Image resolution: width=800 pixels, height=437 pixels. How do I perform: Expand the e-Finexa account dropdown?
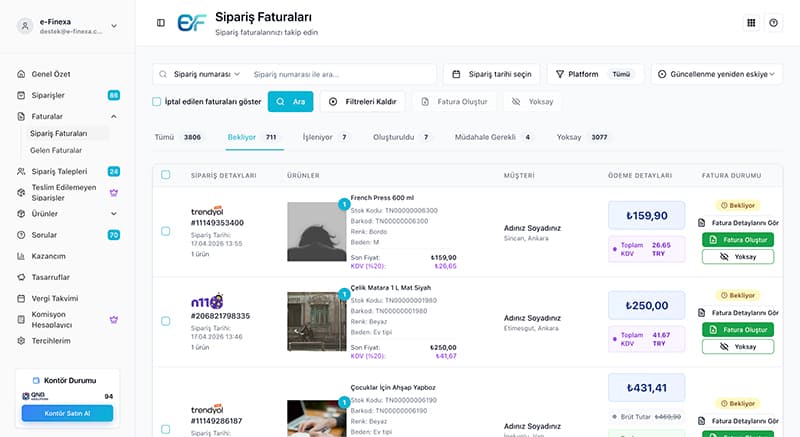pyautogui.click(x=114, y=26)
